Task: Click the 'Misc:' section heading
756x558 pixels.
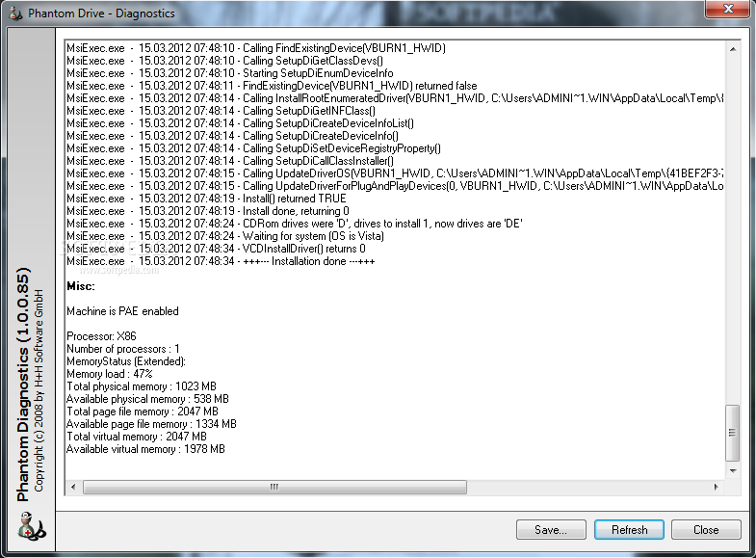Action: [81, 286]
